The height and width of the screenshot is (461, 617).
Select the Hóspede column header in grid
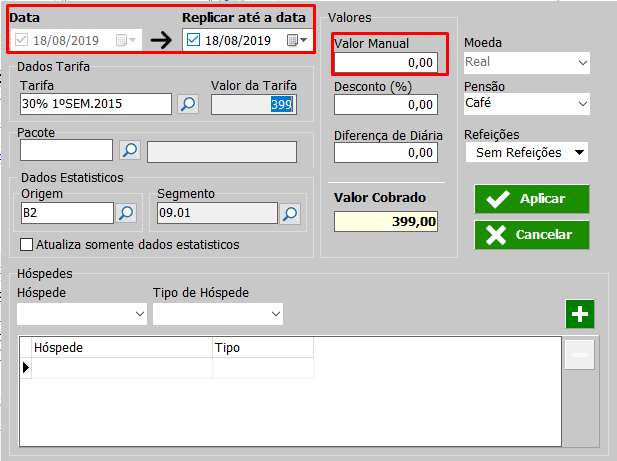[x=122, y=348]
